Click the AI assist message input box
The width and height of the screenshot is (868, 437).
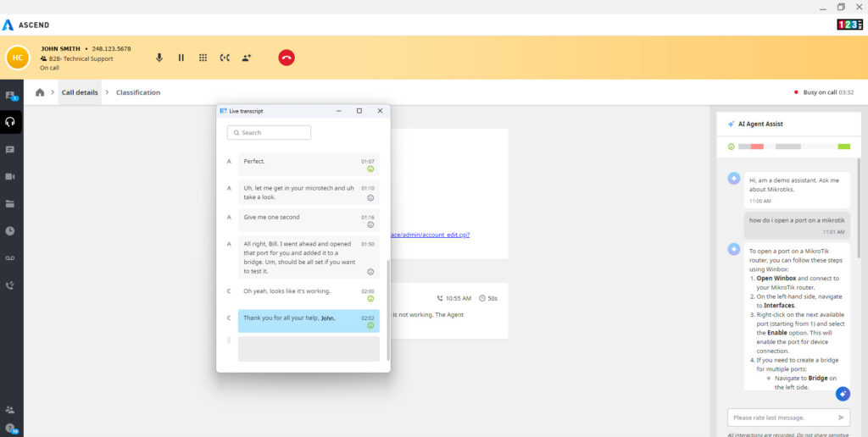tap(780, 418)
